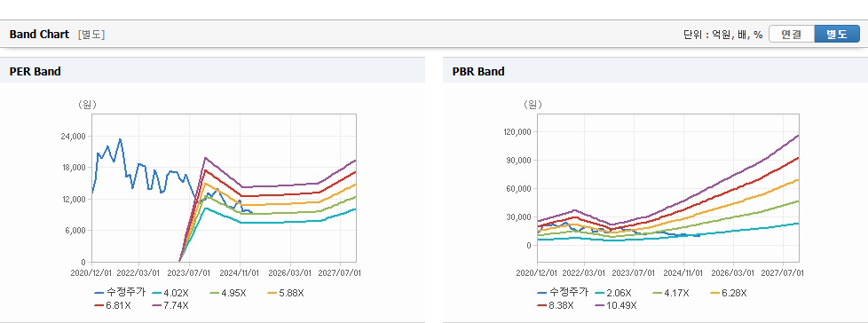
Task: Toggle 수정주가 series in PER Band legend
Action: click(120, 293)
